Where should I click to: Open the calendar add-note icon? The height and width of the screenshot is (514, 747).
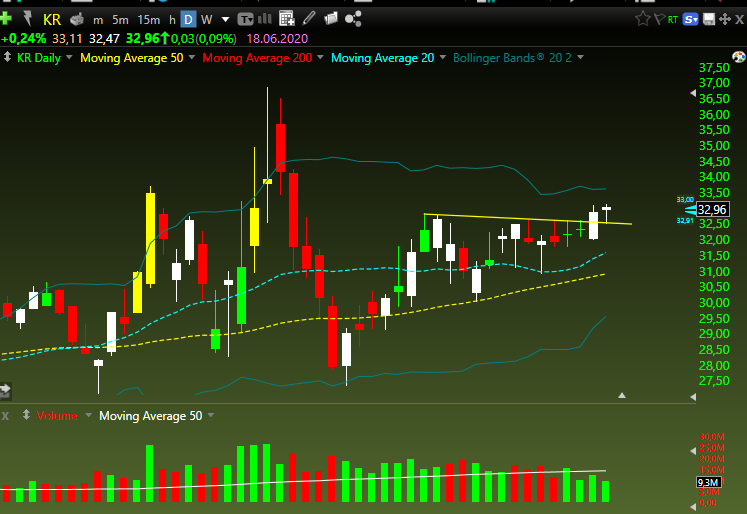[287, 19]
